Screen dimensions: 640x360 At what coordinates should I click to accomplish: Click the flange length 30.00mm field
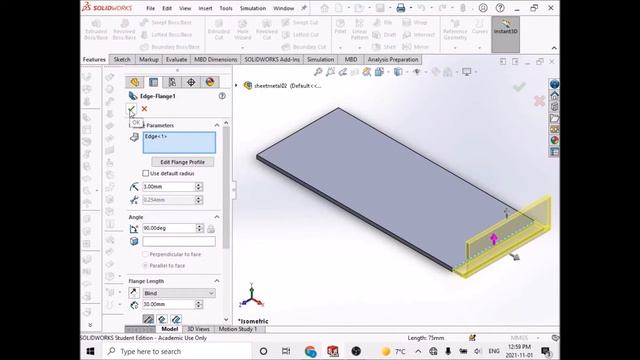(x=168, y=304)
